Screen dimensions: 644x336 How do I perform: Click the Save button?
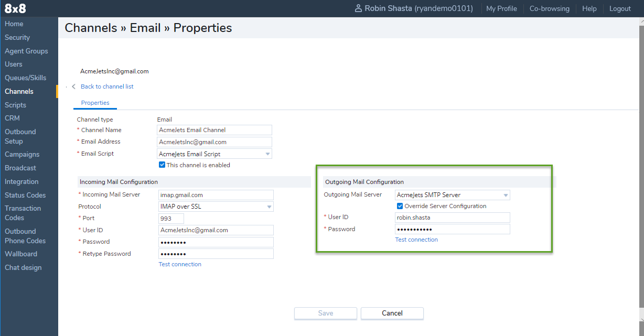tap(326, 313)
